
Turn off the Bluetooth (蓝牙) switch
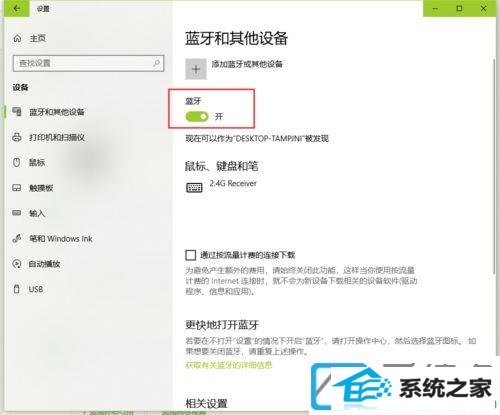tap(197, 116)
